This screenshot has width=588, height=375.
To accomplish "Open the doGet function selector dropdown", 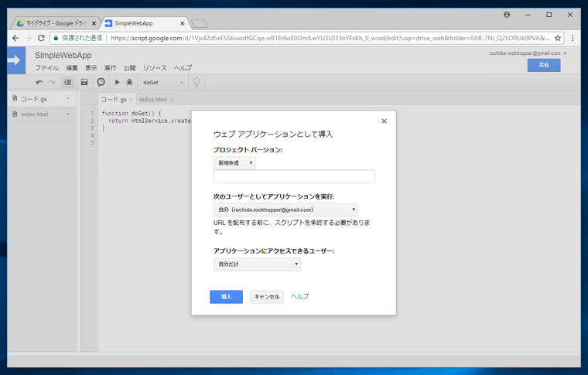I will [x=163, y=83].
